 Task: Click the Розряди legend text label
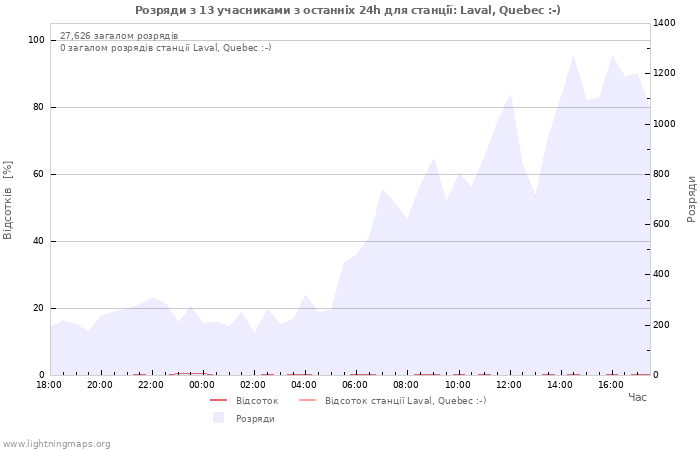point(255,419)
